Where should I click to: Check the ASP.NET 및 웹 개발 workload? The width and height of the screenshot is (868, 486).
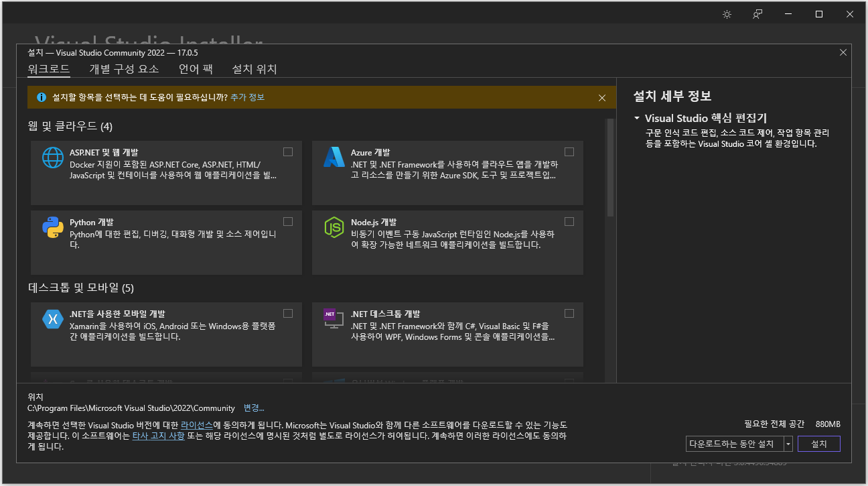point(288,152)
